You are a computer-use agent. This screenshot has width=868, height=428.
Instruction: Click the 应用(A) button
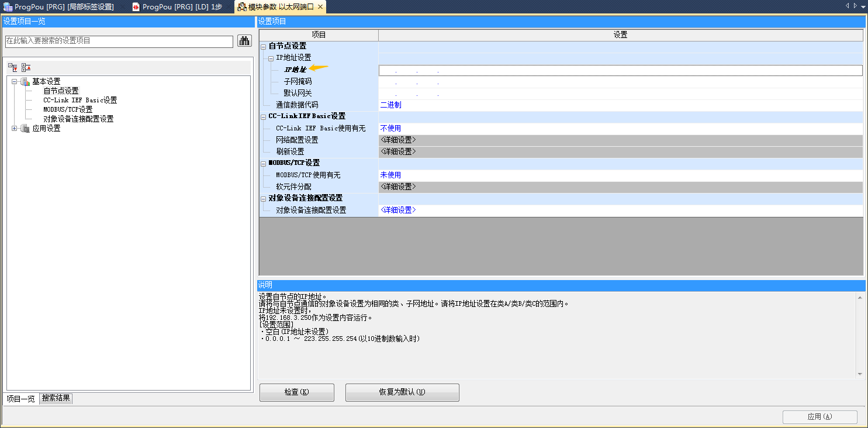819,417
